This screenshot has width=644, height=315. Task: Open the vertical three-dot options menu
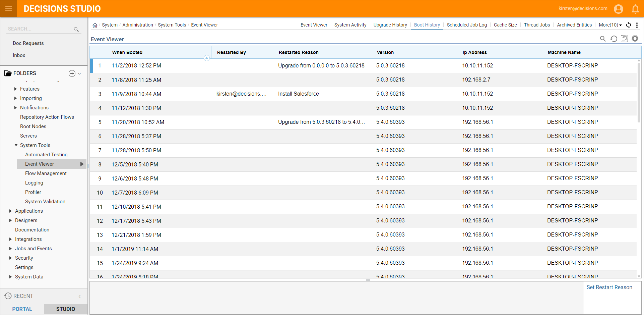(637, 25)
